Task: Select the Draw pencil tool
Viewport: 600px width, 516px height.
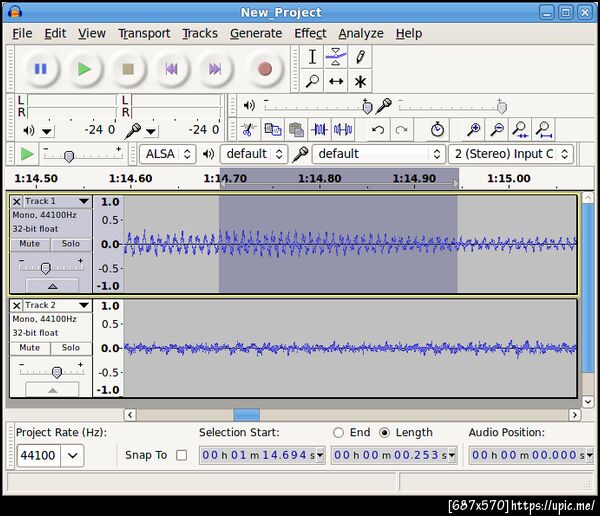Action: coord(360,57)
